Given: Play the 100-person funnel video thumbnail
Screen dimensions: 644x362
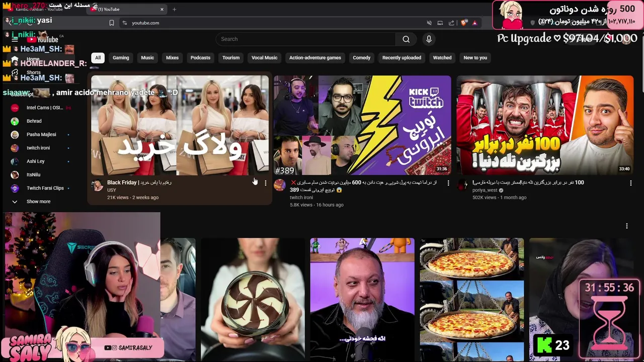Looking at the screenshot, I should click(x=545, y=125).
